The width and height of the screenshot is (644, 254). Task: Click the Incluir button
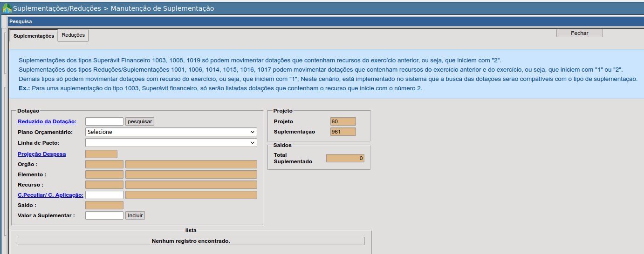click(135, 215)
